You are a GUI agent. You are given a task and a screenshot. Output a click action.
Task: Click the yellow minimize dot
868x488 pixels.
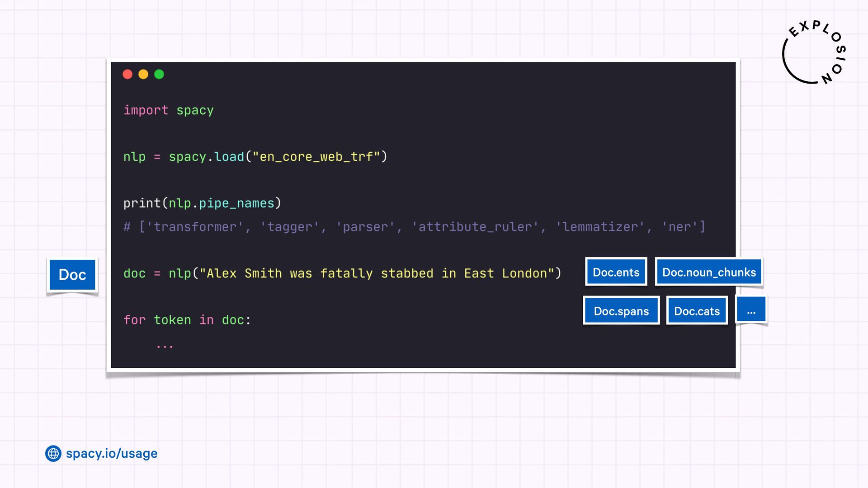pos(143,74)
